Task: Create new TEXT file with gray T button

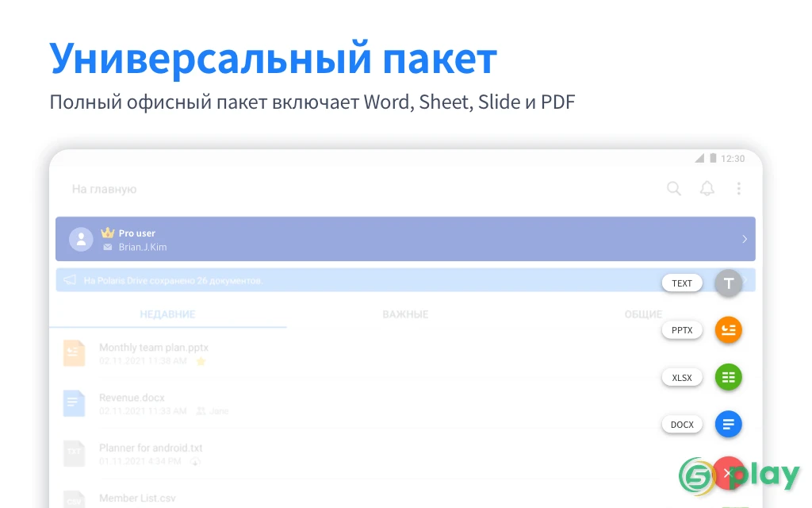Action: tap(729, 283)
